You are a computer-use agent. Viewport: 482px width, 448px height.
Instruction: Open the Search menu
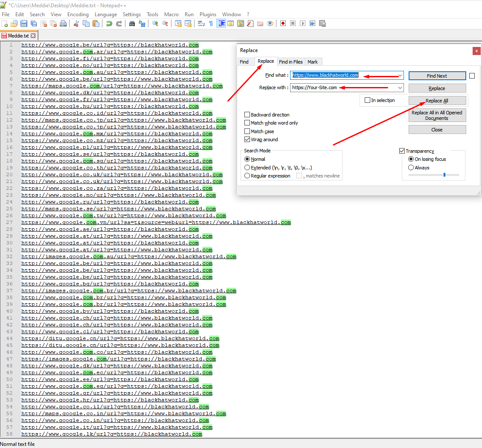37,15
